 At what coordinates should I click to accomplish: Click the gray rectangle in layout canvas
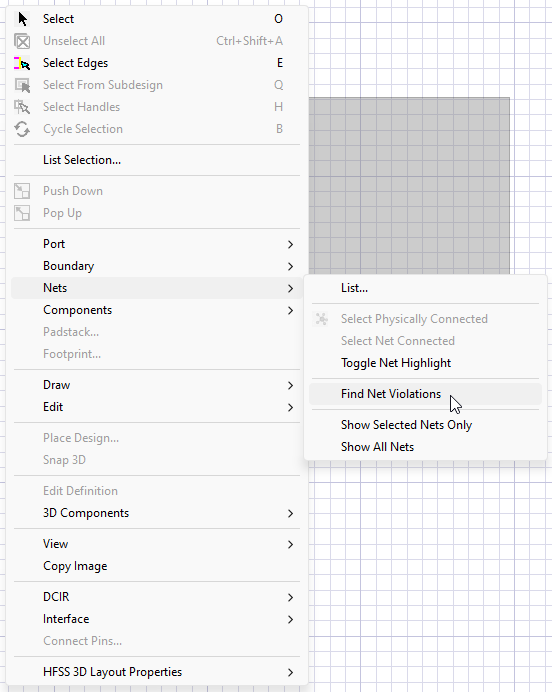coord(409,185)
